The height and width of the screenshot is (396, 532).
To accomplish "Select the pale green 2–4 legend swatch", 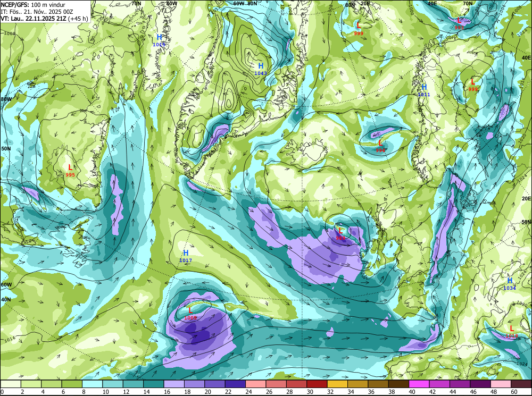I will pos(31,384).
